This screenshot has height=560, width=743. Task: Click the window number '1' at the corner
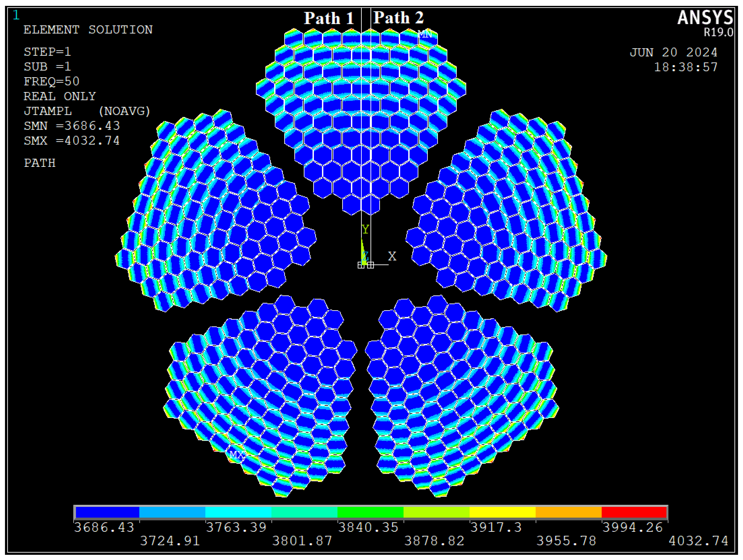(x=16, y=15)
